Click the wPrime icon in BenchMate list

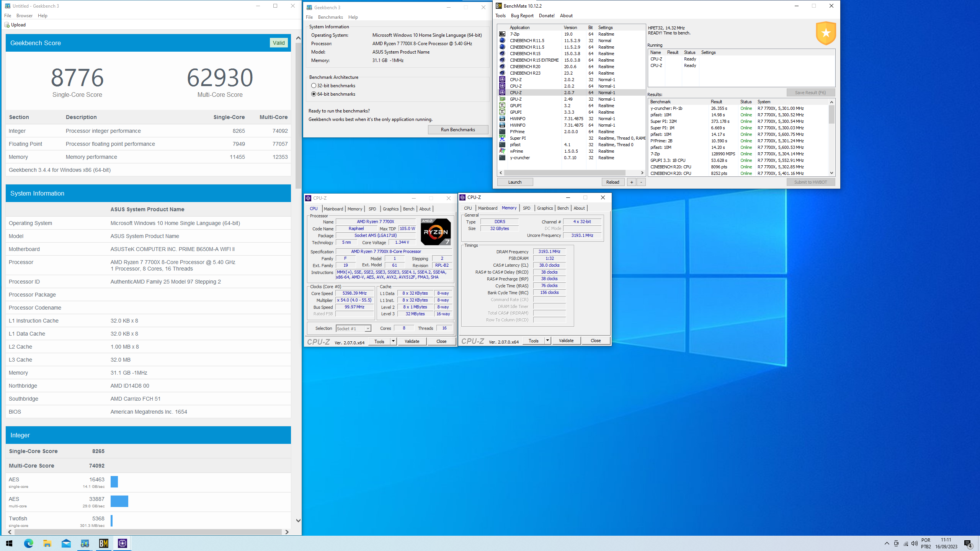[502, 151]
